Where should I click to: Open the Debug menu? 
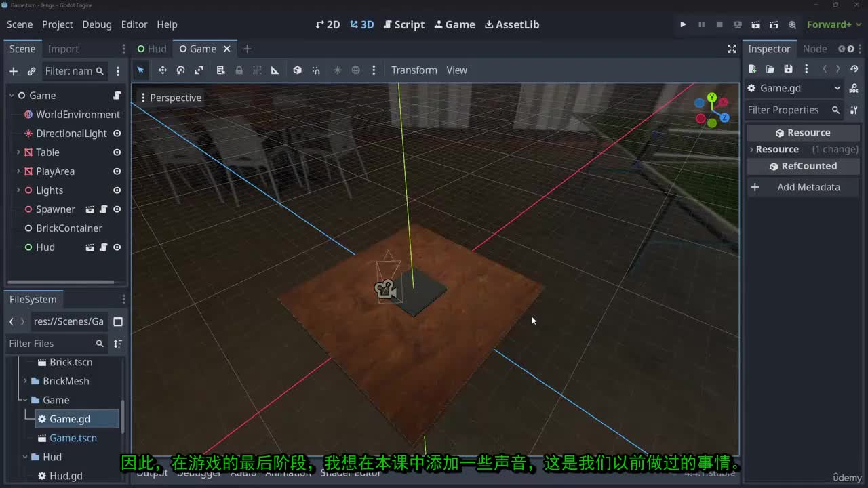[97, 24]
